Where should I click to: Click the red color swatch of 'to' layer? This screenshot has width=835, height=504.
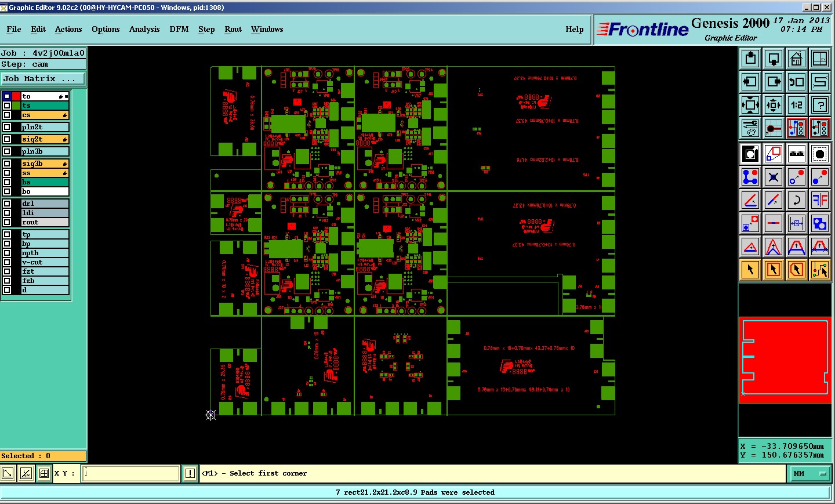[x=16, y=96]
